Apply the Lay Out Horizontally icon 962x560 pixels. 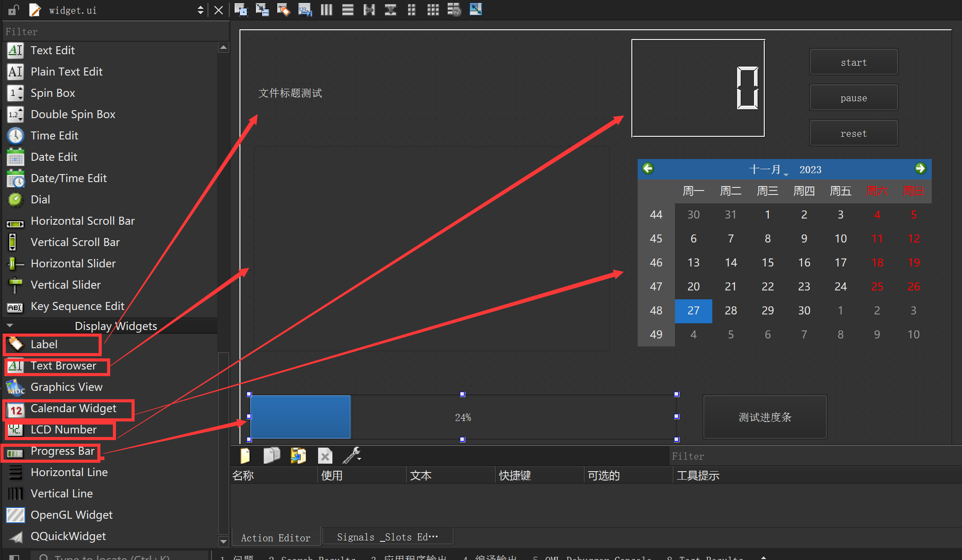[x=326, y=9]
